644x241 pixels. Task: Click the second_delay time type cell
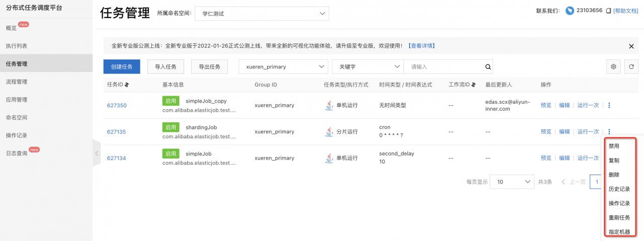[x=396, y=153]
